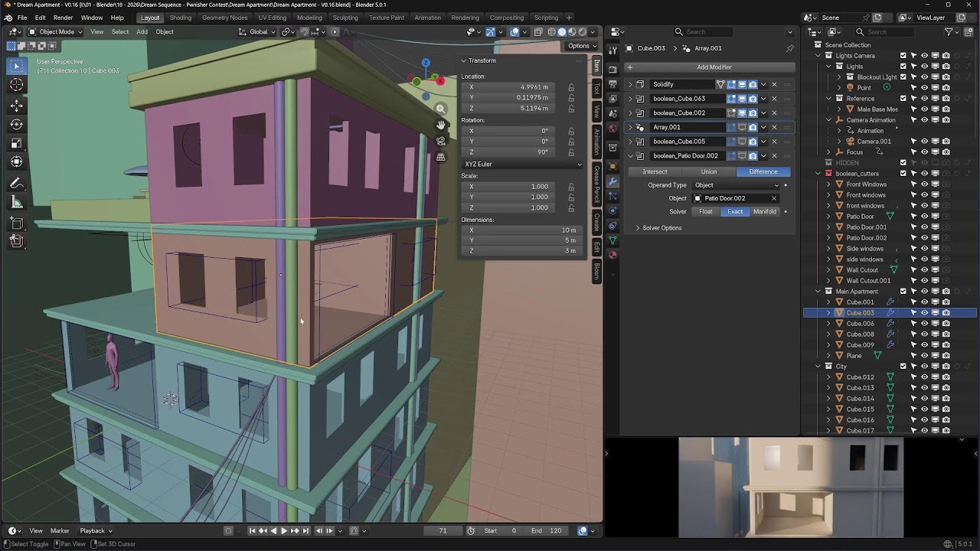Viewport: 980px width, 551px height.
Task: Switch perspective/orthographic with the grid gizmo
Action: [x=440, y=157]
